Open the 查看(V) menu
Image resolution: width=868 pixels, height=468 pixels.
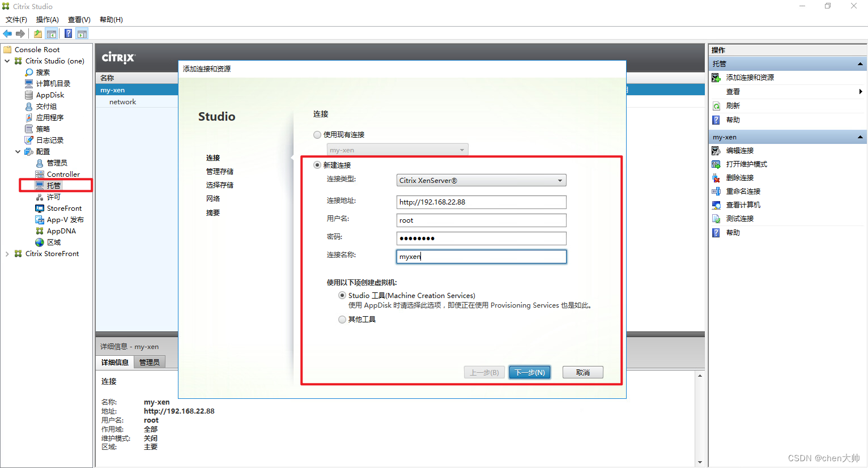click(79, 20)
